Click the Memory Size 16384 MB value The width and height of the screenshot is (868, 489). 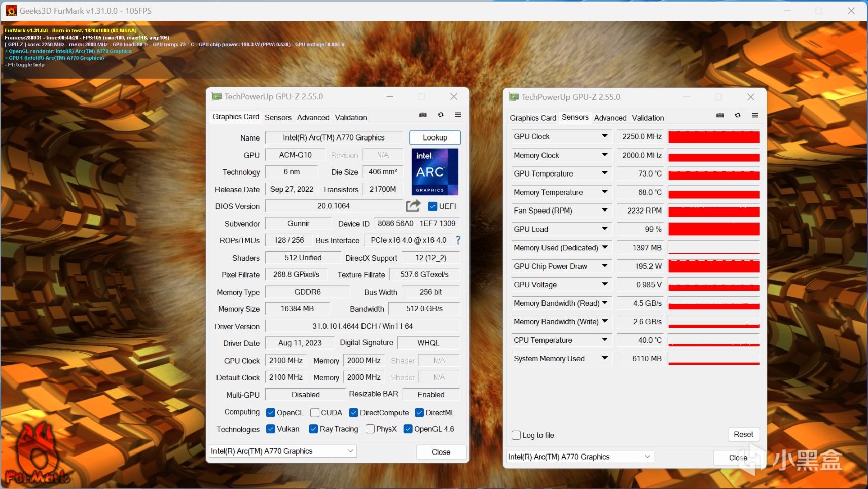coord(298,309)
